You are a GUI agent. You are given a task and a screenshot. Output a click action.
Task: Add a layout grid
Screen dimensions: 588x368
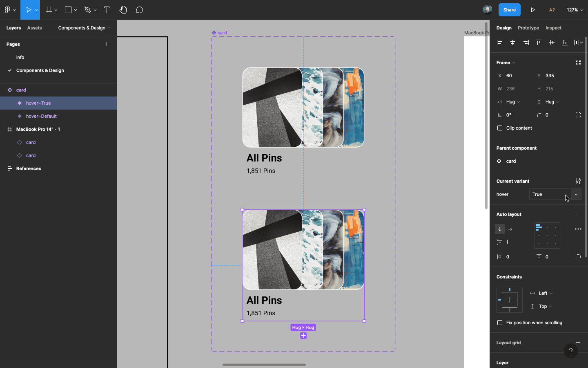click(578, 343)
